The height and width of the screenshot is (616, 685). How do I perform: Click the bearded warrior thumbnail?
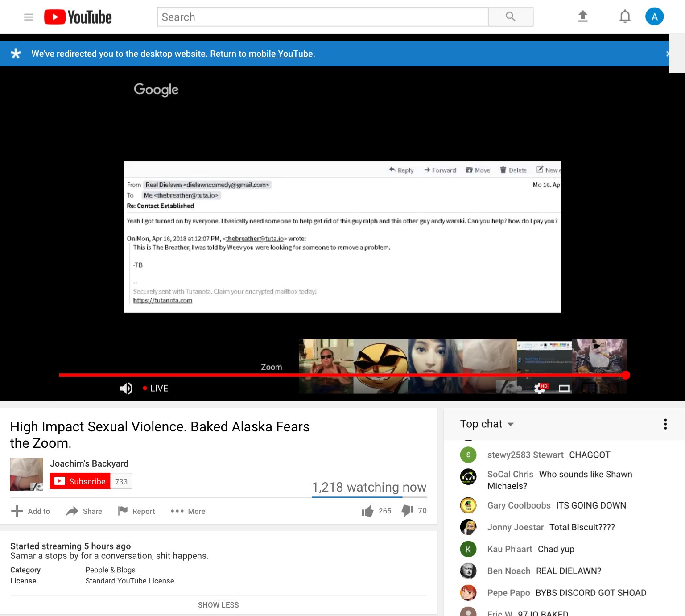(599, 366)
